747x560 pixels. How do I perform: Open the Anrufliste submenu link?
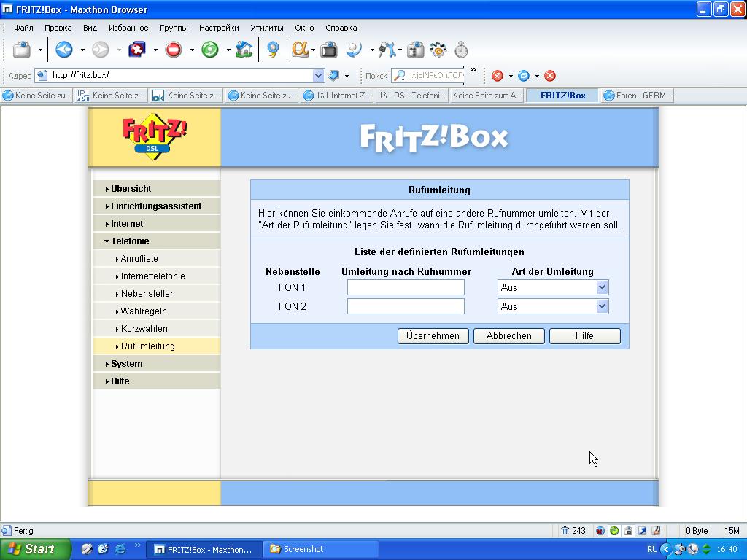[x=139, y=259]
